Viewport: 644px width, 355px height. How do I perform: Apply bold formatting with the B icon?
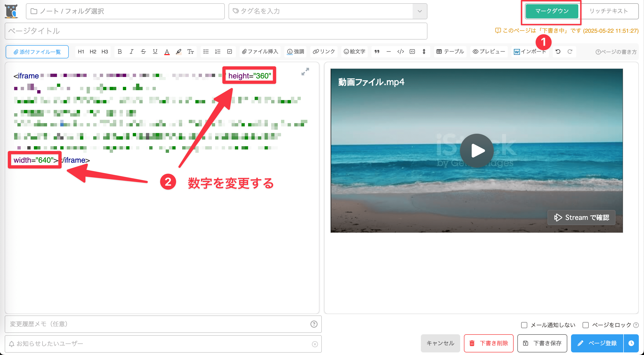point(120,52)
